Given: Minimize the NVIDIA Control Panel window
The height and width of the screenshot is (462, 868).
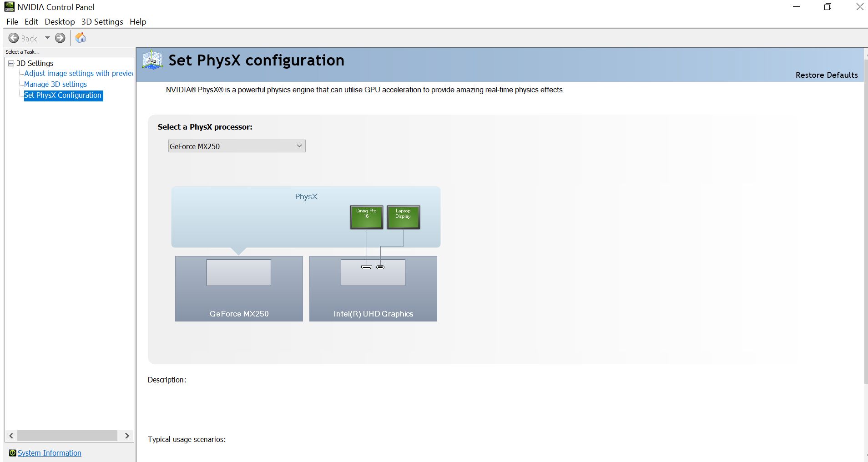Looking at the screenshot, I should (797, 7).
